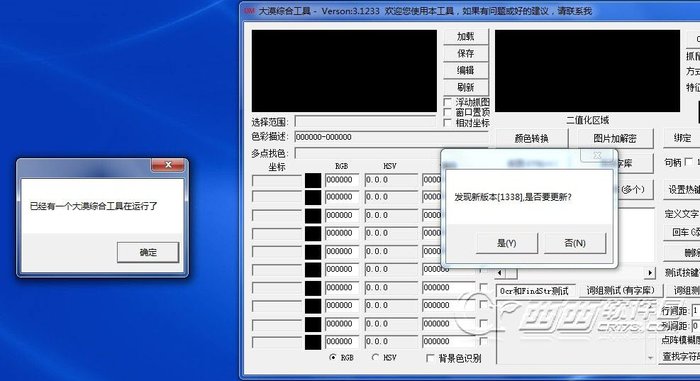
Task: Decline the update with 否(N)
Action: tap(575, 243)
